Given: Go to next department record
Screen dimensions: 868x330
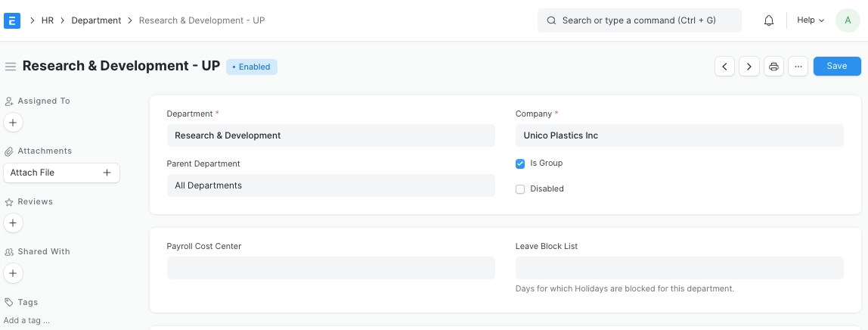Looking at the screenshot, I should click(749, 67).
